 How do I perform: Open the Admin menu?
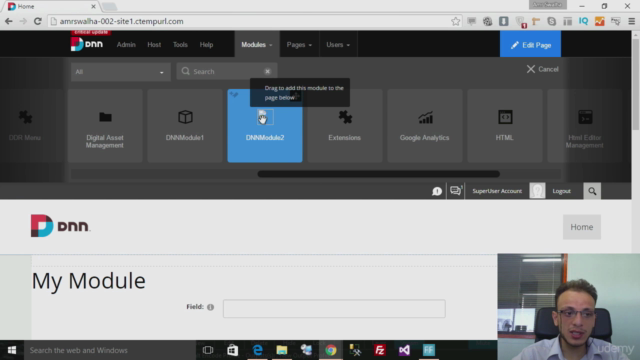pos(126,44)
